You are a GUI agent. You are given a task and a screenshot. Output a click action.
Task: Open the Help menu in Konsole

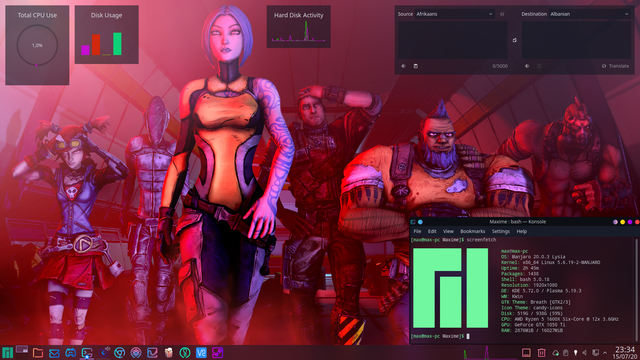(522, 231)
